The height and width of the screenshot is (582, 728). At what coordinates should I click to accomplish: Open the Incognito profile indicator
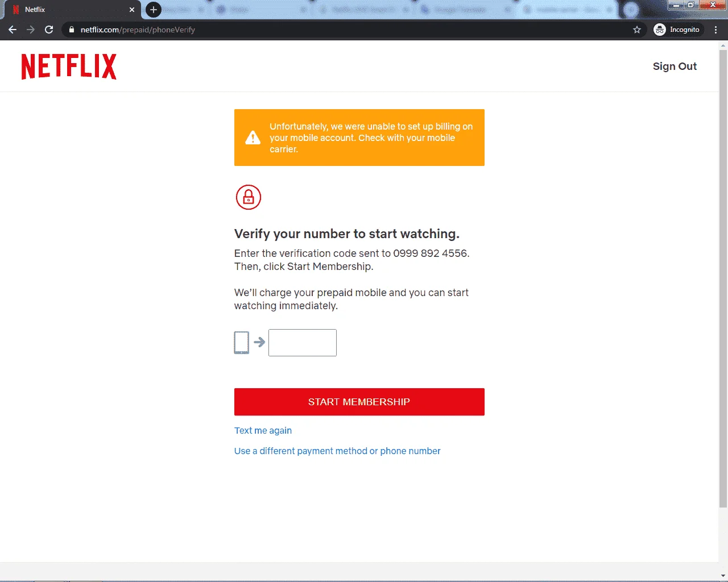pyautogui.click(x=677, y=30)
